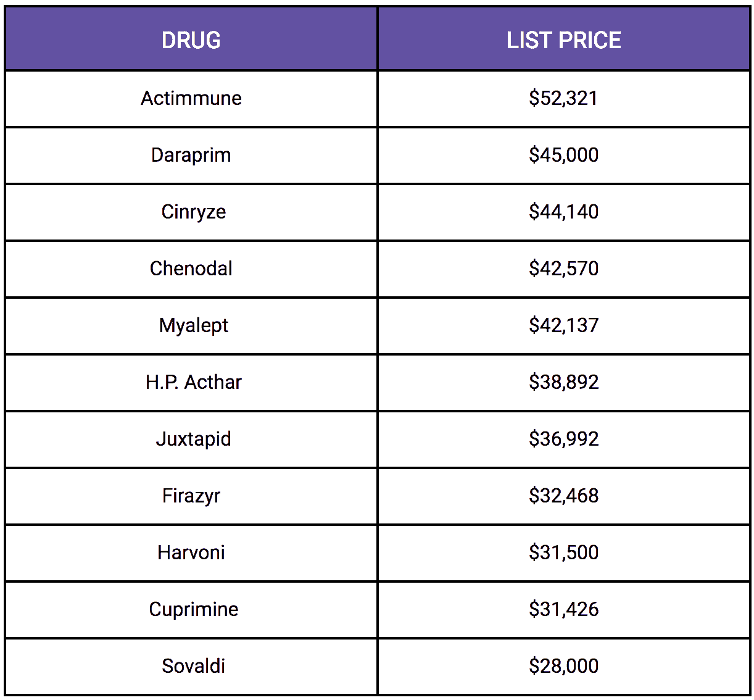
Task: Click the Sovaldi drug cell
Action: pos(193,666)
